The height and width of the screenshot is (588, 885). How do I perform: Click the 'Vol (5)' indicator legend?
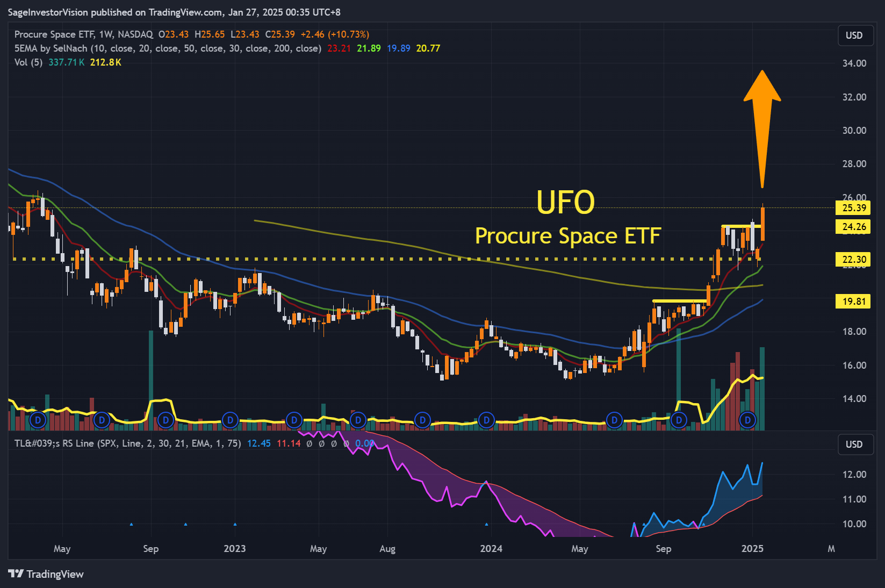point(28,62)
